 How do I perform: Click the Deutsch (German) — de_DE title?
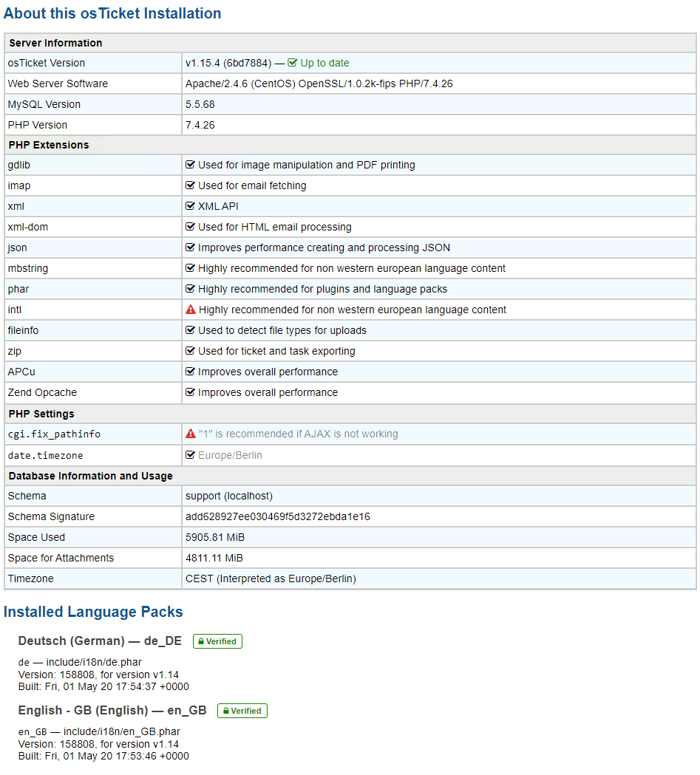pos(100,641)
